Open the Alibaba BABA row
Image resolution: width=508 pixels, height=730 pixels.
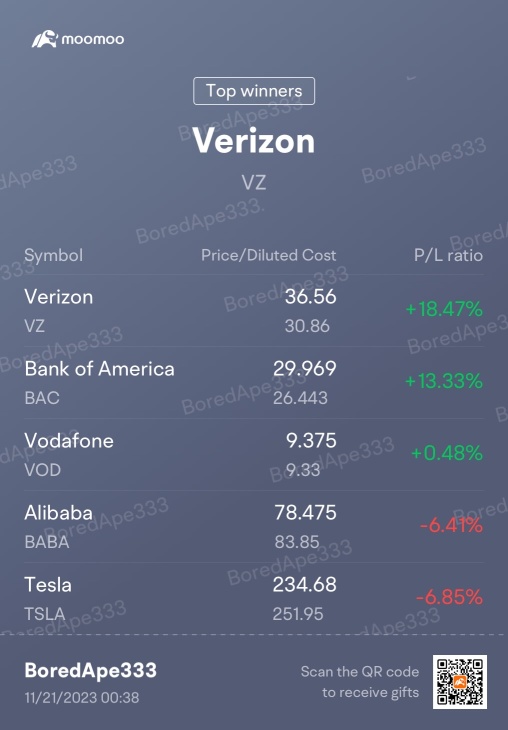254,527
